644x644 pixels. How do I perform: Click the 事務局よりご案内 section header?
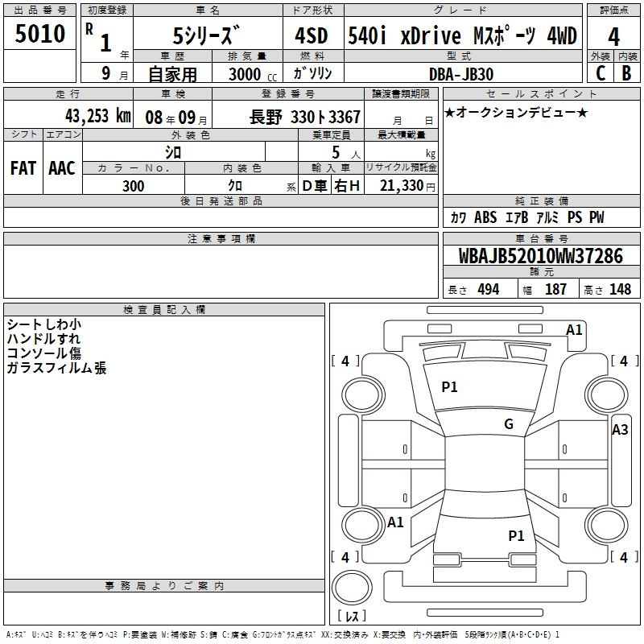tap(164, 586)
